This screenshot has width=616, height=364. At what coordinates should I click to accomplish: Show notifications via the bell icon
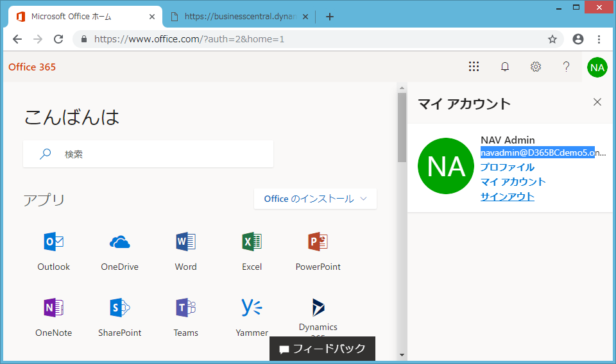(505, 67)
